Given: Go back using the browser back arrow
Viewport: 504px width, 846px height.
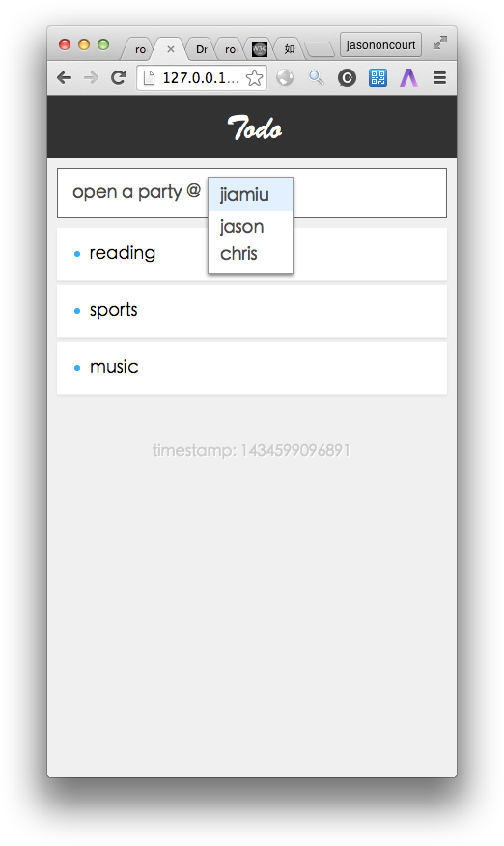Looking at the screenshot, I should click(65, 78).
